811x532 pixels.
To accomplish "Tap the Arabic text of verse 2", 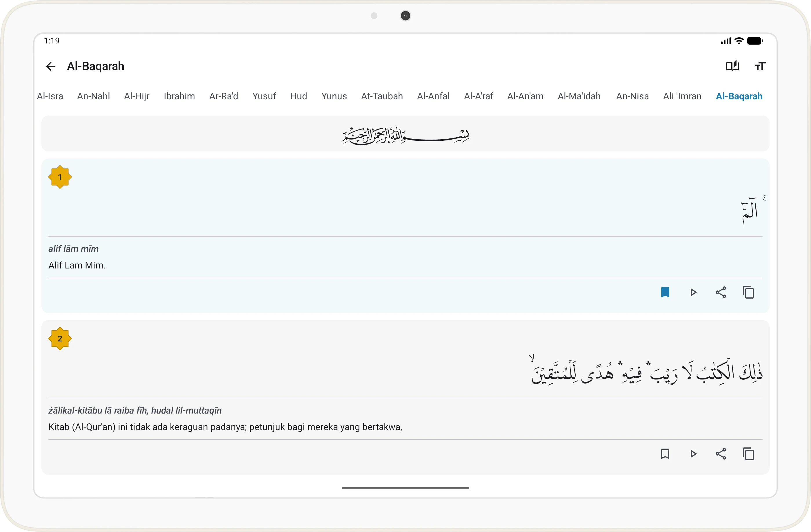I will (646, 370).
